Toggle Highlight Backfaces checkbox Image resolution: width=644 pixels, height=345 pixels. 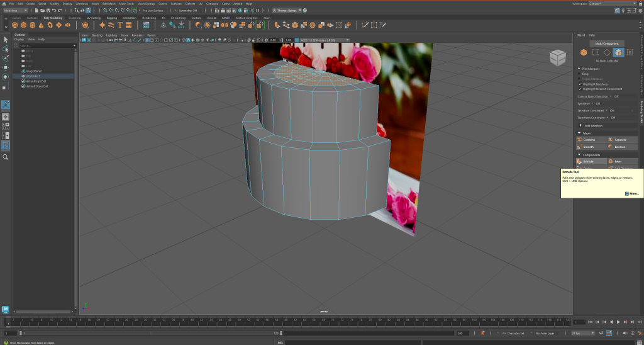coord(579,84)
